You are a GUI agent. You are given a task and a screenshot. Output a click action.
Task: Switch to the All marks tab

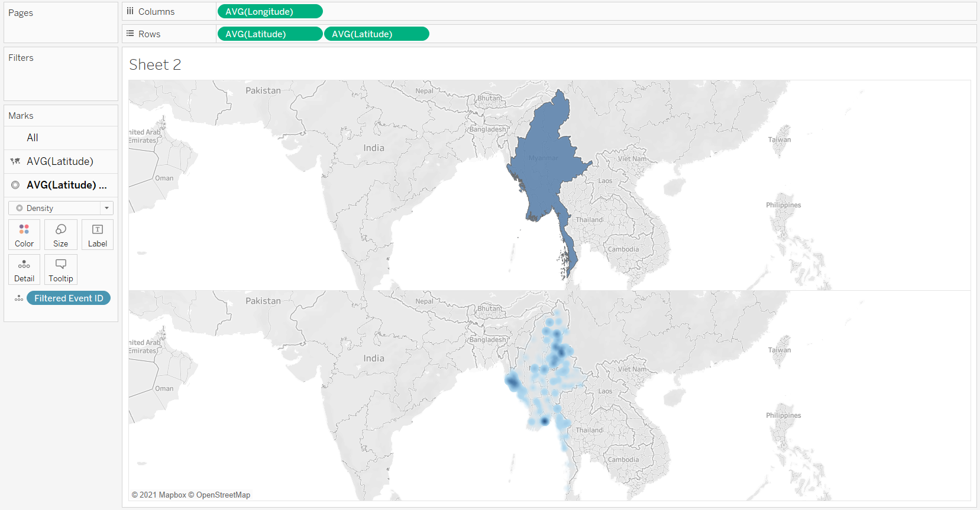pos(33,138)
